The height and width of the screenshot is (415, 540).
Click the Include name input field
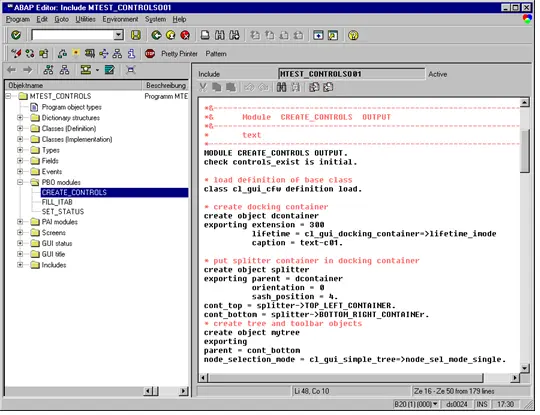click(352, 74)
